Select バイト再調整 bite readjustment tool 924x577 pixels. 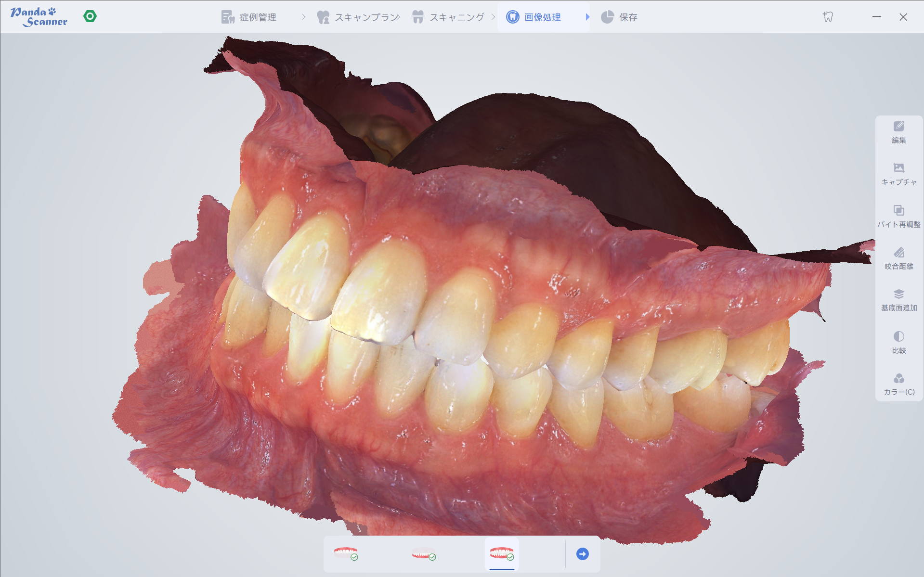coord(898,216)
